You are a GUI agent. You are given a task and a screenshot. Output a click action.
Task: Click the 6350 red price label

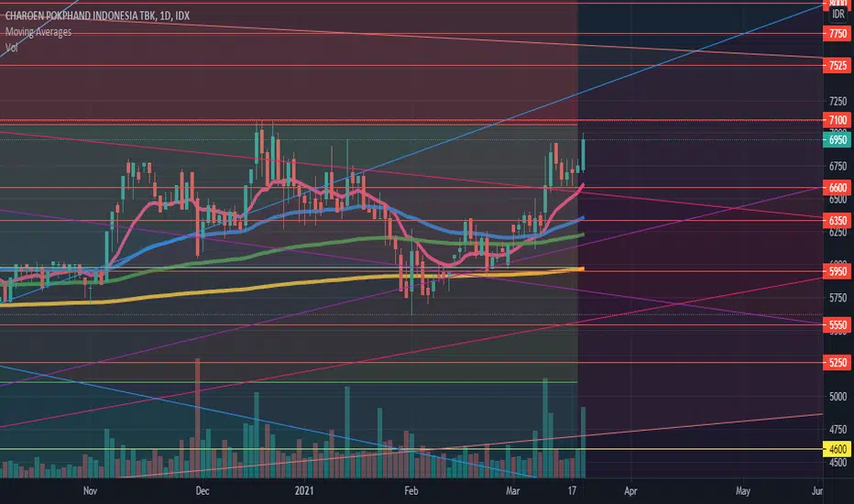[x=838, y=221]
